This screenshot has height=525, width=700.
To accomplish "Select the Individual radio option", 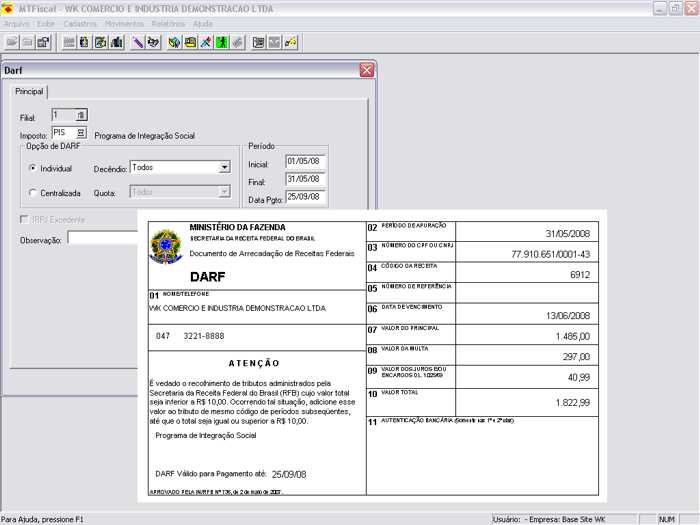I will pyautogui.click(x=33, y=168).
